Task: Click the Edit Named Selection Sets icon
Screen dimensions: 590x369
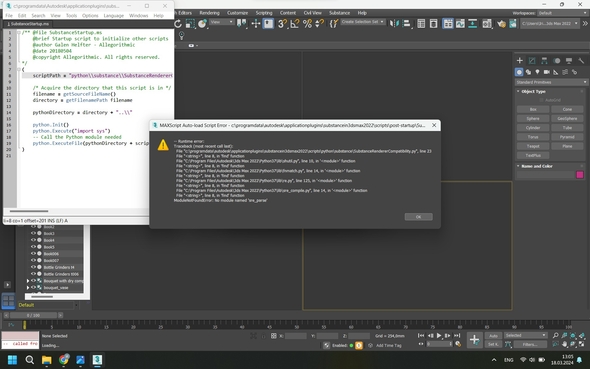Action: click(x=333, y=24)
